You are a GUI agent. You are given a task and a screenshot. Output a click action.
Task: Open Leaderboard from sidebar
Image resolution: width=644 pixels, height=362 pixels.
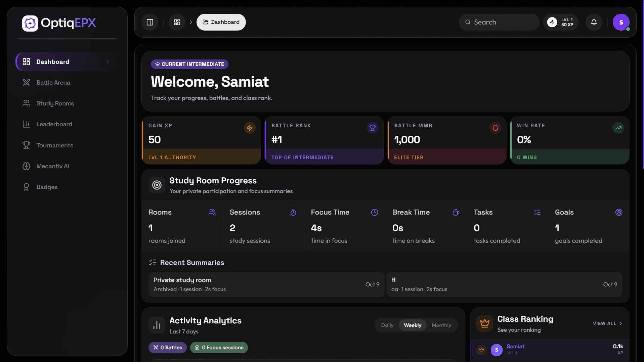coord(67,124)
